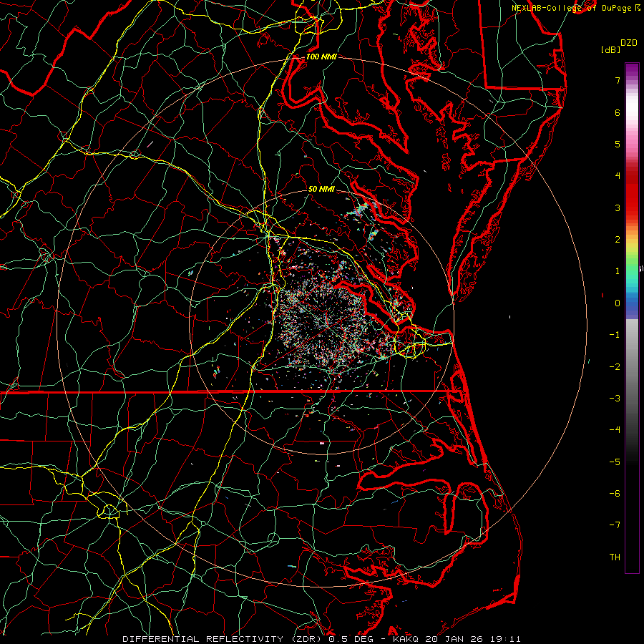Click the dense ZDR echo cluster at radar center

(x=324, y=323)
